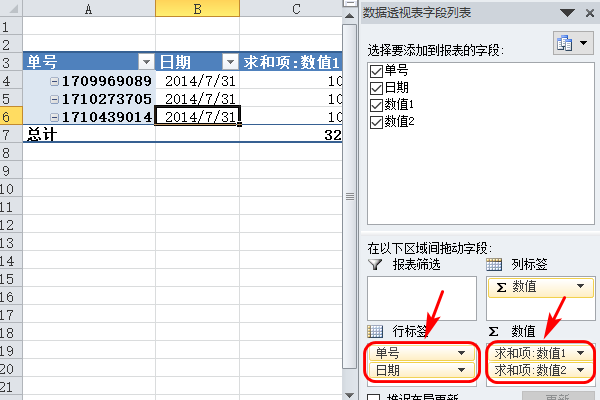
Task: Open the 日期 column filter dropdown
Action: tap(230, 62)
